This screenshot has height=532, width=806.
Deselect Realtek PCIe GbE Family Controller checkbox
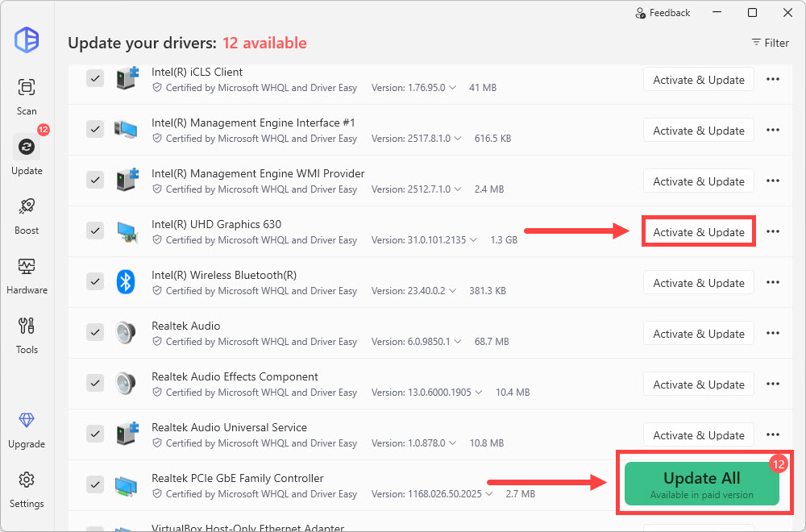[95, 485]
